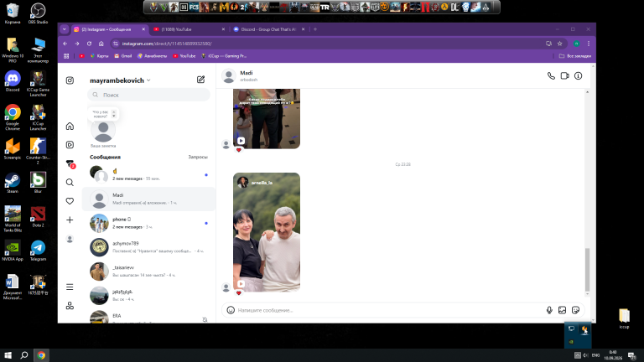This screenshot has width=644, height=362.
Task: Open profile avatar in Instagram sidebar
Action: pyautogui.click(x=70, y=239)
